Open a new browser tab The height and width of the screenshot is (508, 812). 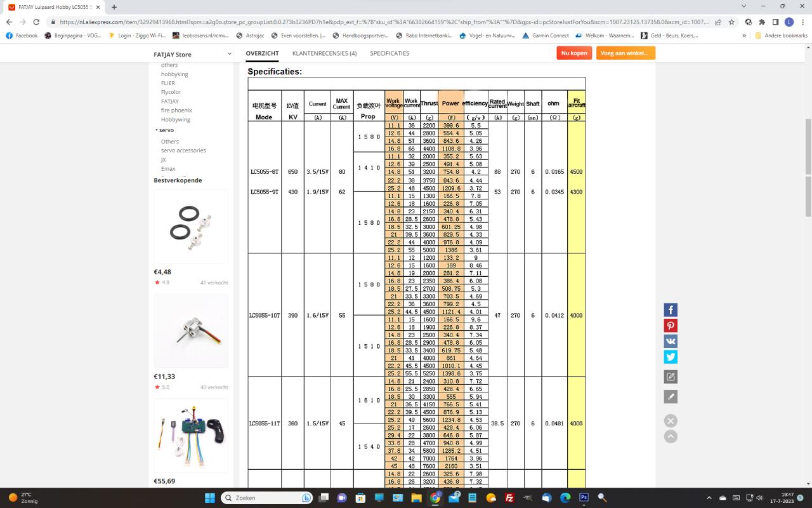tap(114, 7)
